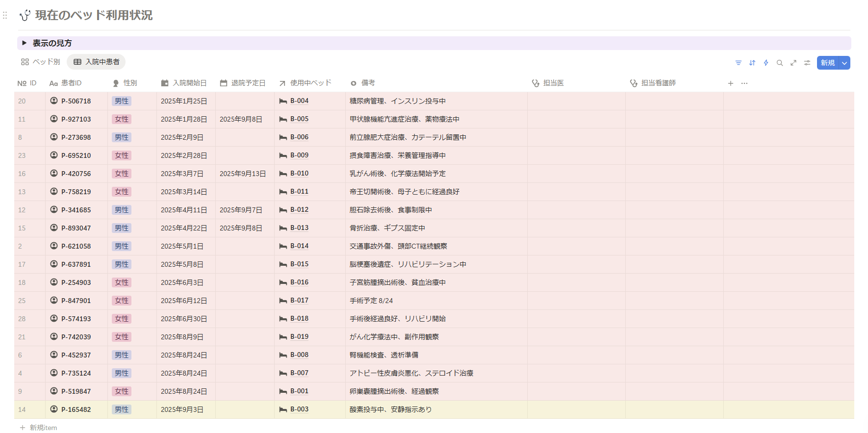Click the 新規 button
Image resolution: width=868 pixels, height=433 pixels.
pos(827,63)
